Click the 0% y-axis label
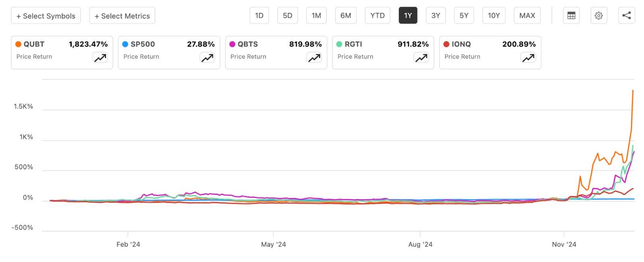Image resolution: width=644 pixels, height=262 pixels. pos(28,198)
